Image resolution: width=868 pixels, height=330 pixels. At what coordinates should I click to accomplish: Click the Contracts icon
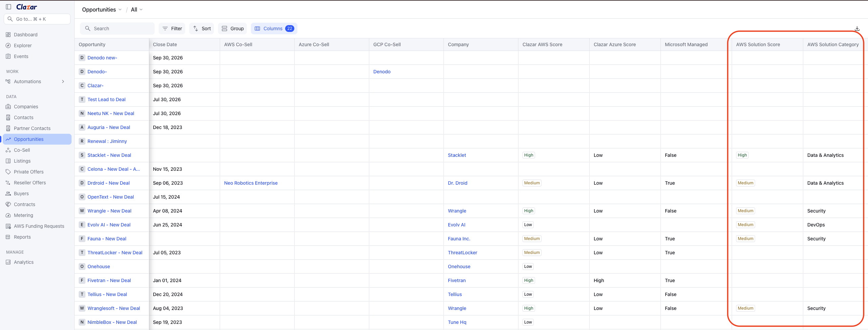8,204
